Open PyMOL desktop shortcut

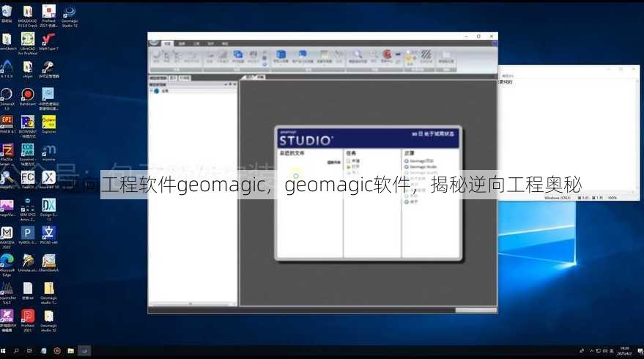(x=28, y=236)
